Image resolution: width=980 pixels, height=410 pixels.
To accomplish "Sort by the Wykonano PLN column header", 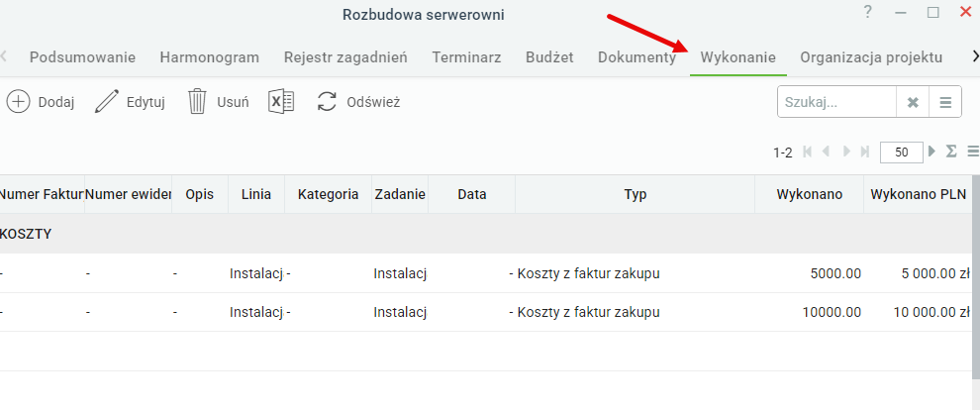I will pos(918,194).
